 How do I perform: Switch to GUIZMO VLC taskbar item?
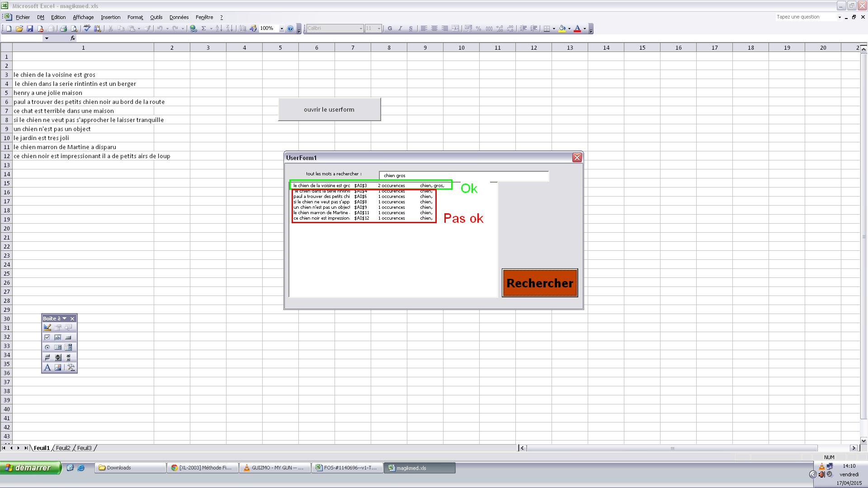click(x=275, y=468)
